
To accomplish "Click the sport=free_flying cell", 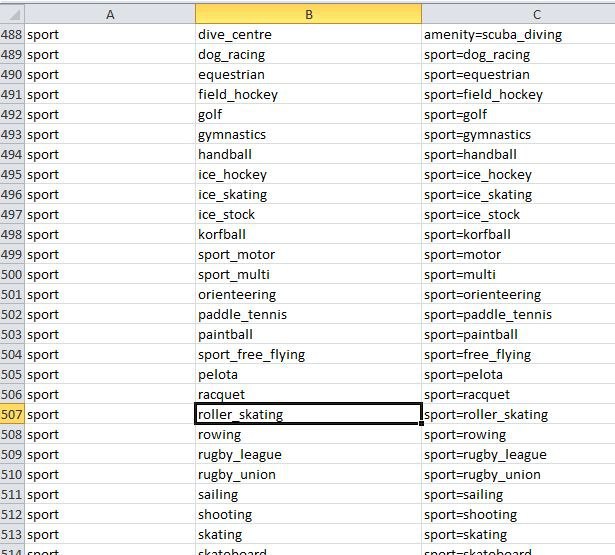I will click(519, 354).
